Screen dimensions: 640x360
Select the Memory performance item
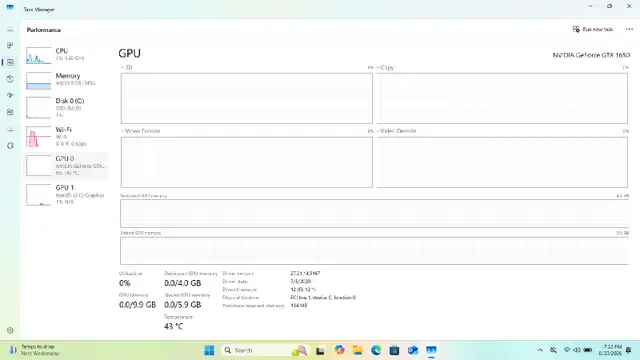(x=66, y=80)
